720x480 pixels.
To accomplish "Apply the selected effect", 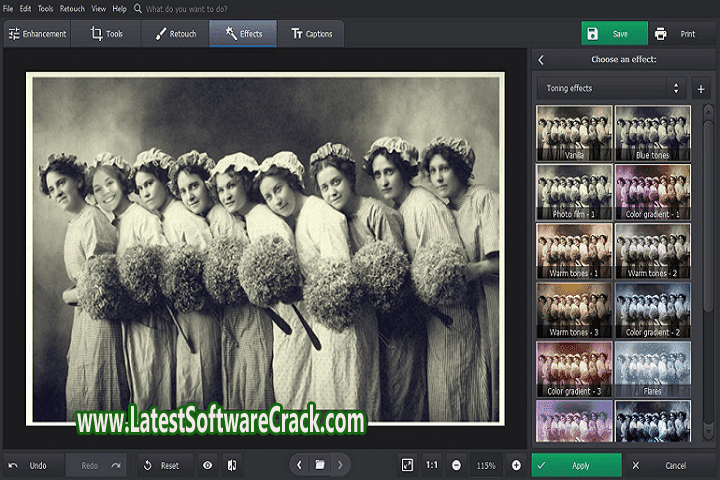I will tap(580, 465).
